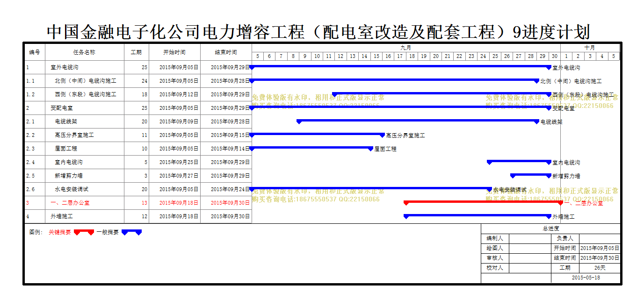Click the 十月 month header
The image size is (644, 307).
(590, 48)
